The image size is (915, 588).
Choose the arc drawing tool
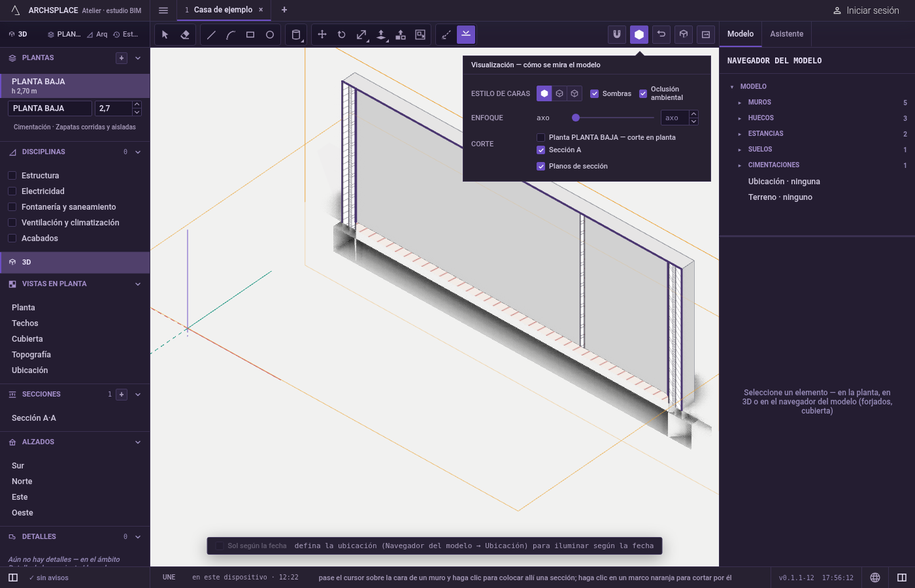(231, 35)
